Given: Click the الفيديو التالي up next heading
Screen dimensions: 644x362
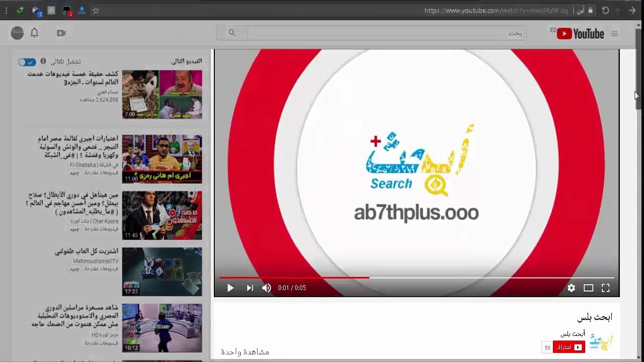Looking at the screenshot, I should pos(187,61).
